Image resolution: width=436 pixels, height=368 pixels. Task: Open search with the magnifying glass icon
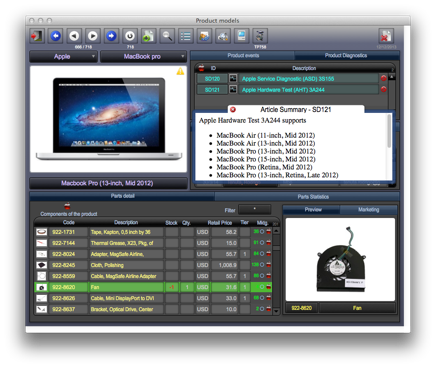coord(167,36)
